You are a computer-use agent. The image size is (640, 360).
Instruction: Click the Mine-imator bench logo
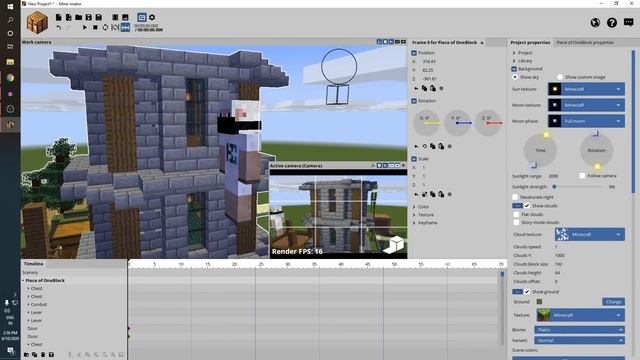tap(37, 22)
